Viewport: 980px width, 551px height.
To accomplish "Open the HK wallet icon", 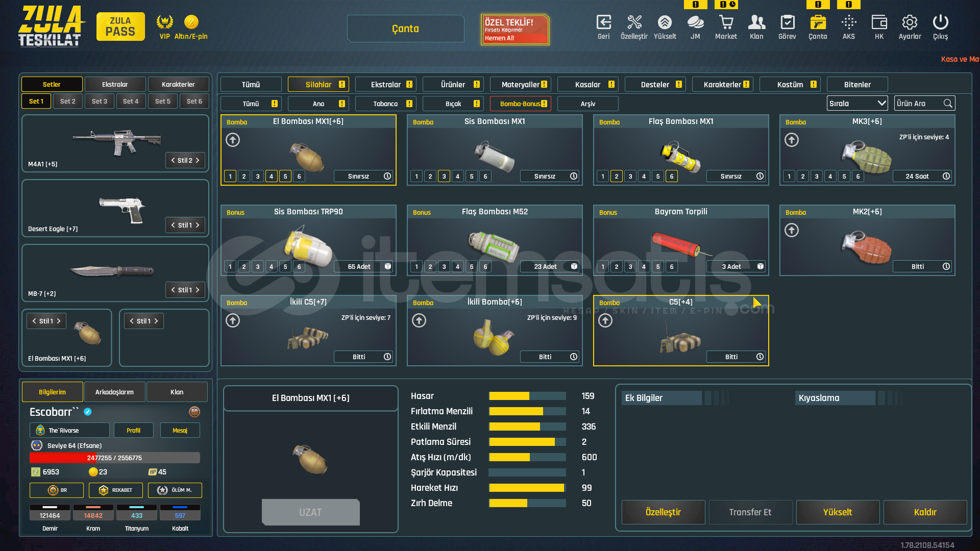I will pos(879,22).
